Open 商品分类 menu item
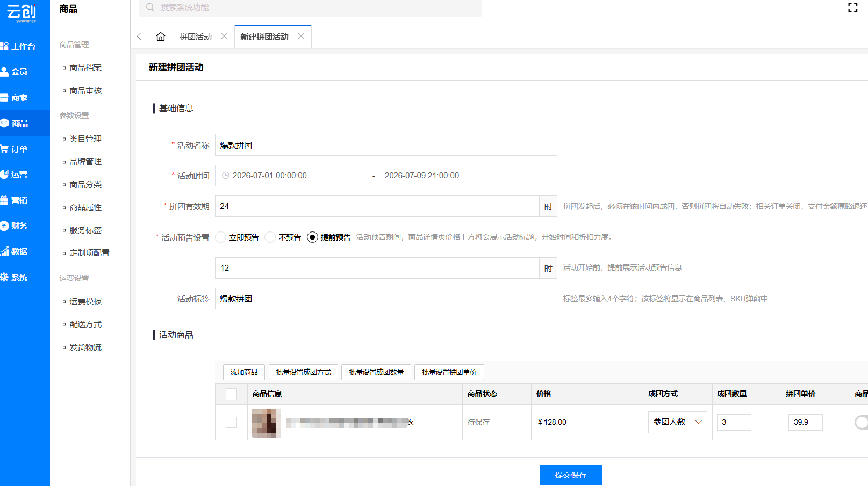868x486 pixels. coord(85,185)
